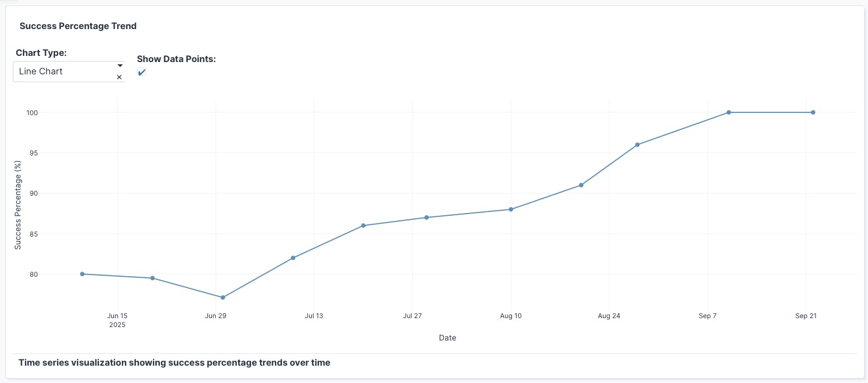Click the Jul 13 x-axis tick label
This screenshot has width=868, height=383.
314,316
